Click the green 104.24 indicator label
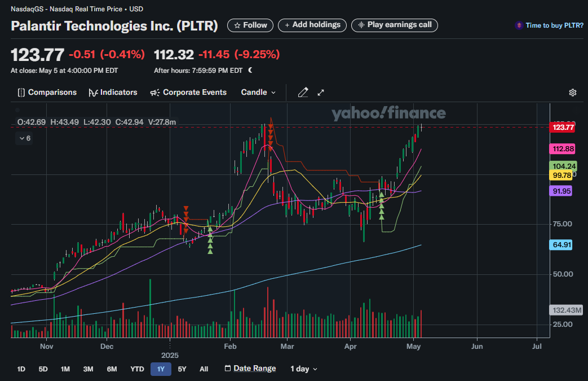588x381 pixels. [564, 166]
